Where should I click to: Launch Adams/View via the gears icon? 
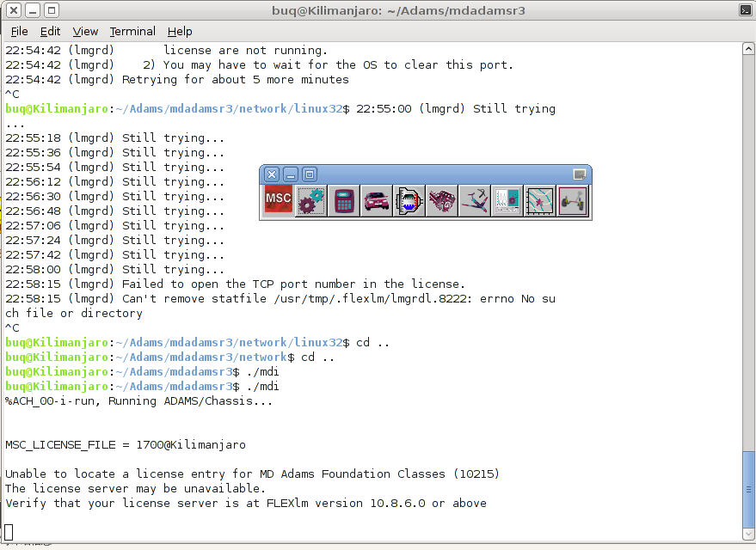pos(311,201)
